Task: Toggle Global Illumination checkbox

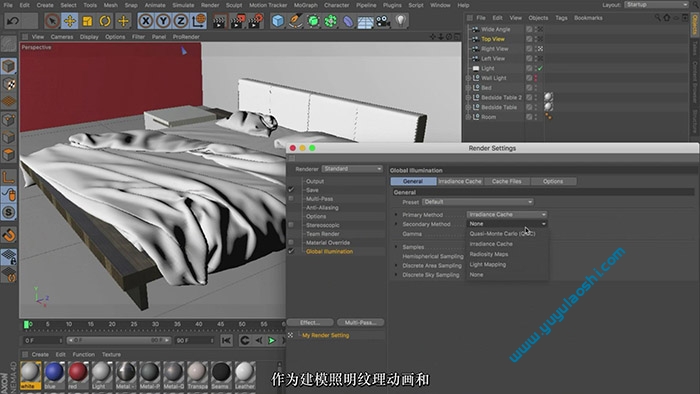Action: tap(291, 251)
